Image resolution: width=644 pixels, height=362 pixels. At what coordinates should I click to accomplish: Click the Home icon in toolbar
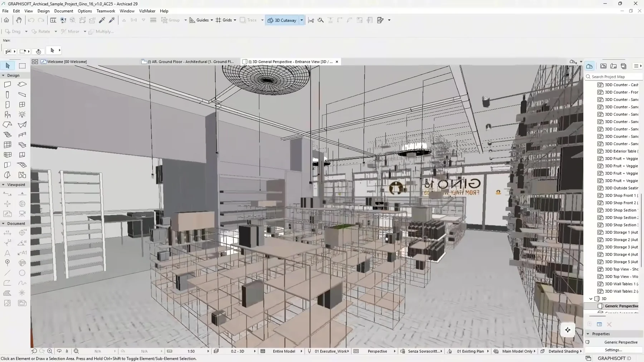[x=6, y=20]
